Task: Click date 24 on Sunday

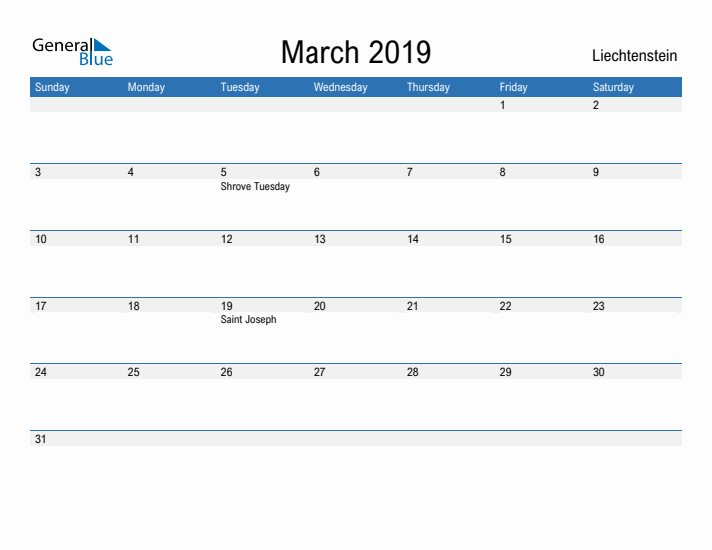Action: coord(41,372)
